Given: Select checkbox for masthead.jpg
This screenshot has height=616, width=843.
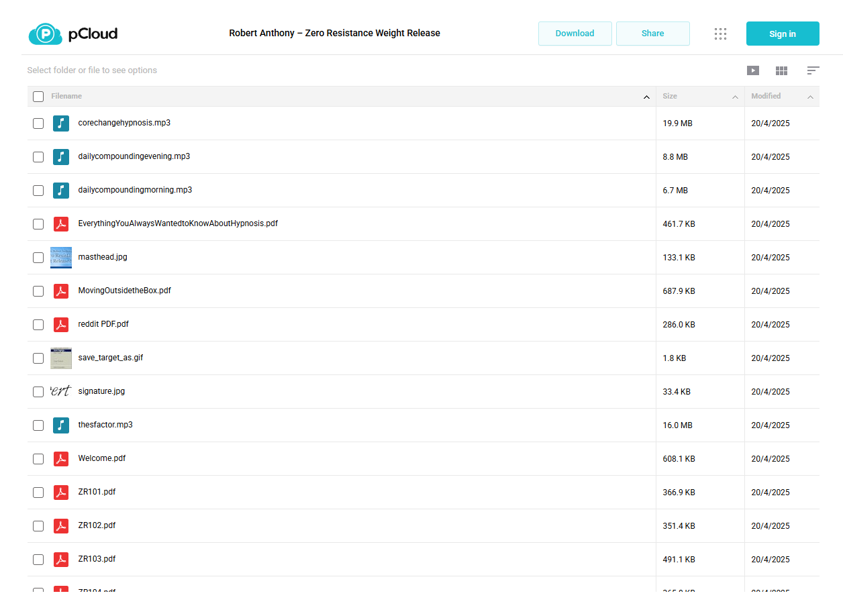Looking at the screenshot, I should point(38,258).
